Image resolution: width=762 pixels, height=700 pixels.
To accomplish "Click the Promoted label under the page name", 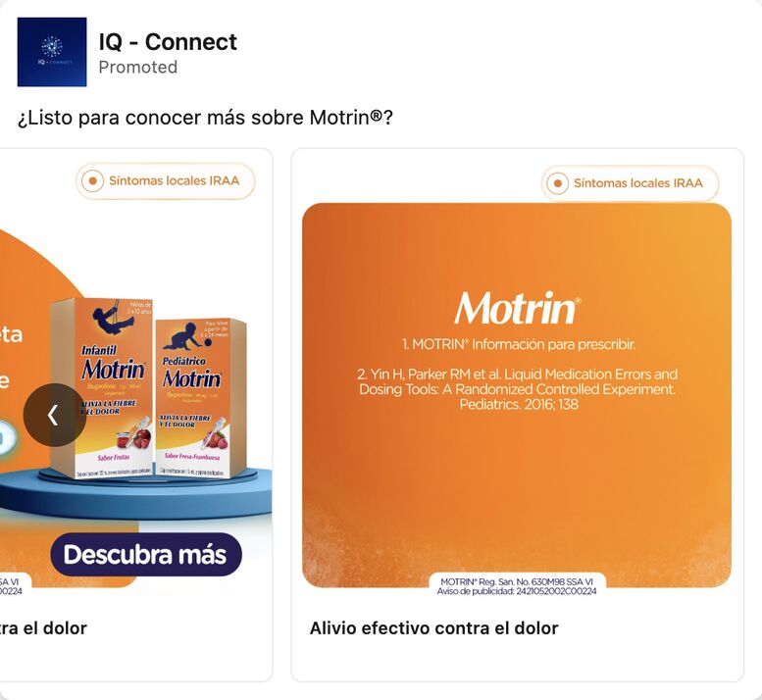I will coord(138,67).
